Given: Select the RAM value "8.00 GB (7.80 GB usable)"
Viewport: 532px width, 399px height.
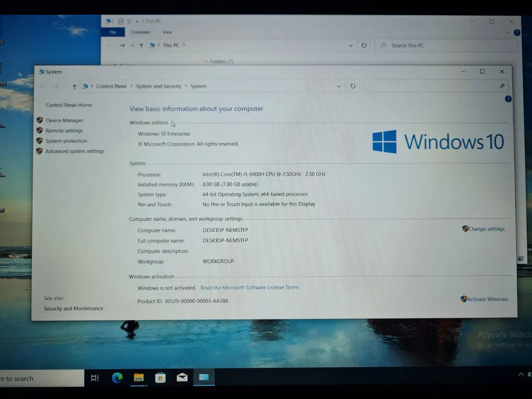Looking at the screenshot, I should 230,184.
